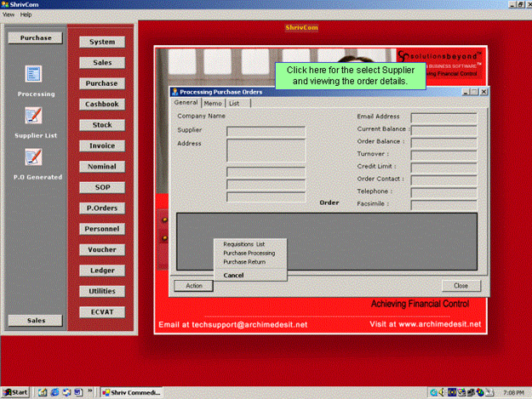Image resolution: width=532 pixels, height=399 pixels.
Task: Click the Credit Limit field
Action: [x=443, y=167]
